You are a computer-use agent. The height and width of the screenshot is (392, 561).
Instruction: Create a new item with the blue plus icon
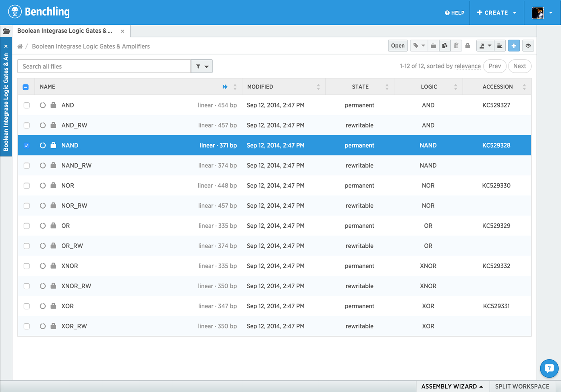[x=514, y=45]
